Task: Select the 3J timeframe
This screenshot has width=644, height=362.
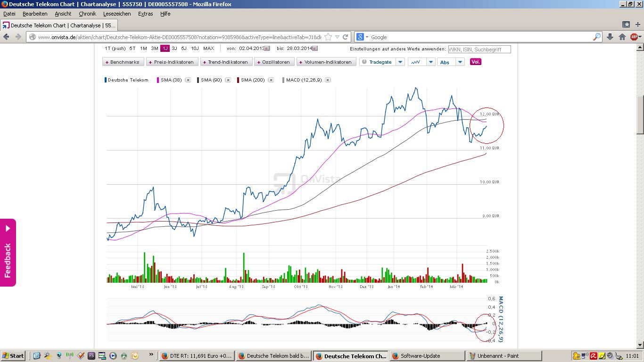Action: click(x=174, y=49)
